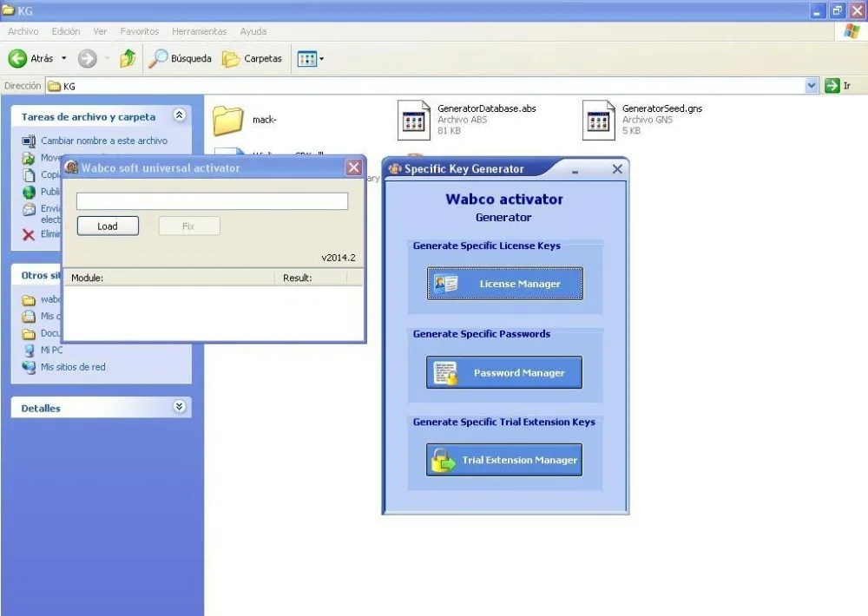The image size is (868, 616).
Task: Open the Trial Extension Manager
Action: point(503,461)
